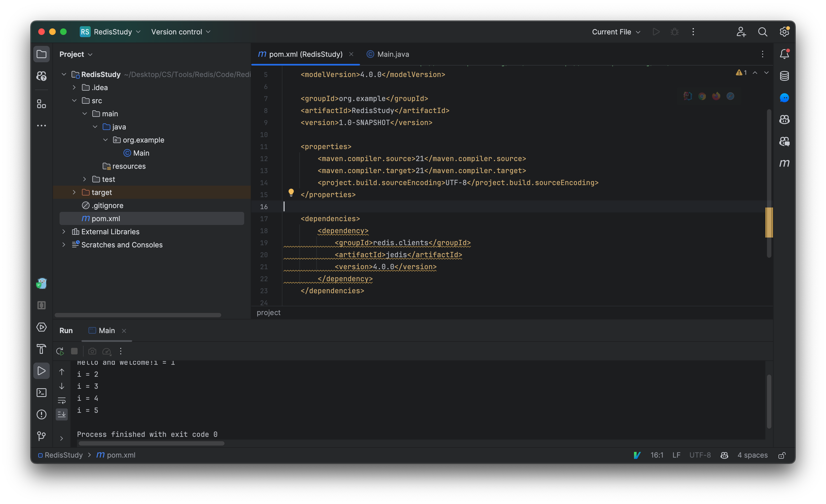This screenshot has width=826, height=504.
Task: Click the editor vertical scrollbar
Action: click(769, 183)
